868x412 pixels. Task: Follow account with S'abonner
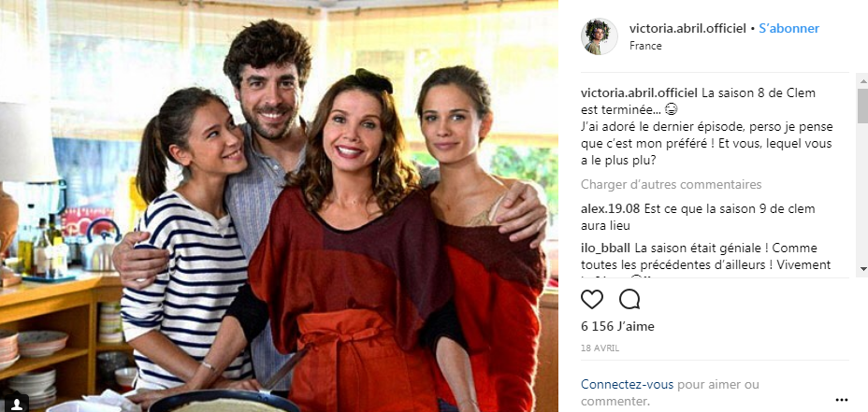pos(788,29)
